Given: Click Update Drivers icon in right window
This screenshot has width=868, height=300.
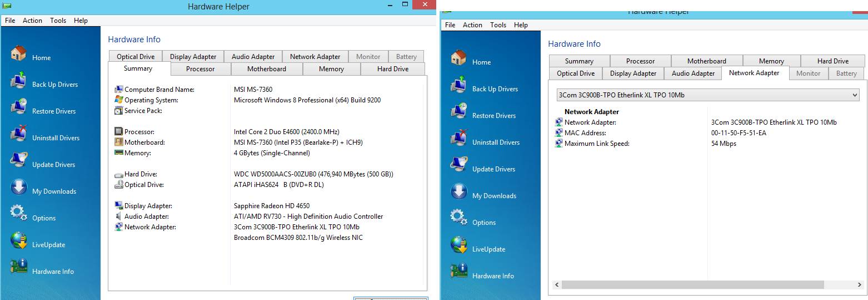Looking at the screenshot, I should coord(458,165).
